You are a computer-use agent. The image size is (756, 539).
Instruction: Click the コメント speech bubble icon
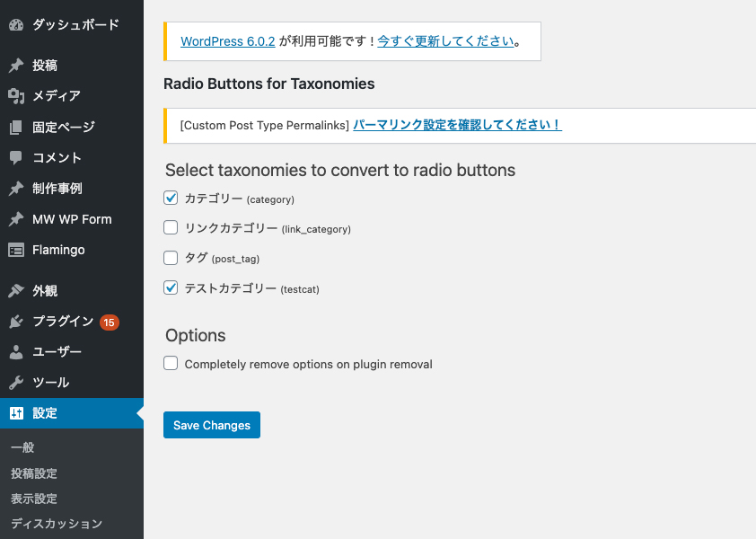[16, 158]
